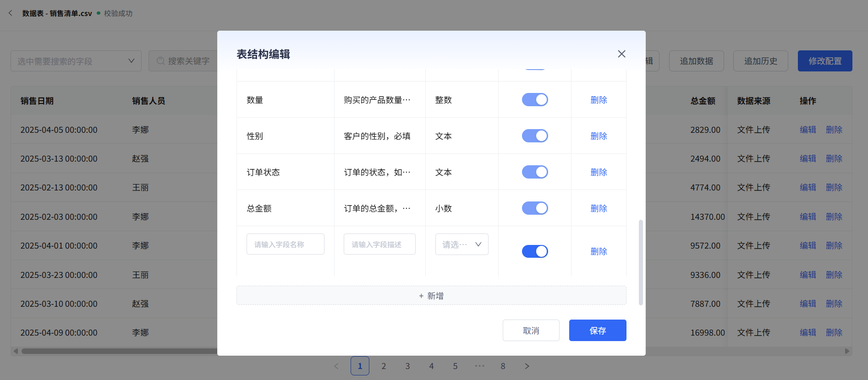Go to next page with right arrow

click(x=527, y=366)
